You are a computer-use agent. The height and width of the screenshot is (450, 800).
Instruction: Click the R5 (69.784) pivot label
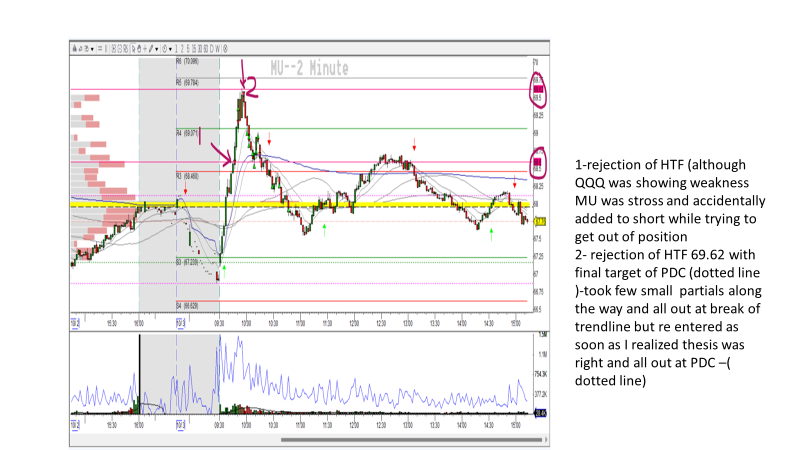pyautogui.click(x=187, y=82)
